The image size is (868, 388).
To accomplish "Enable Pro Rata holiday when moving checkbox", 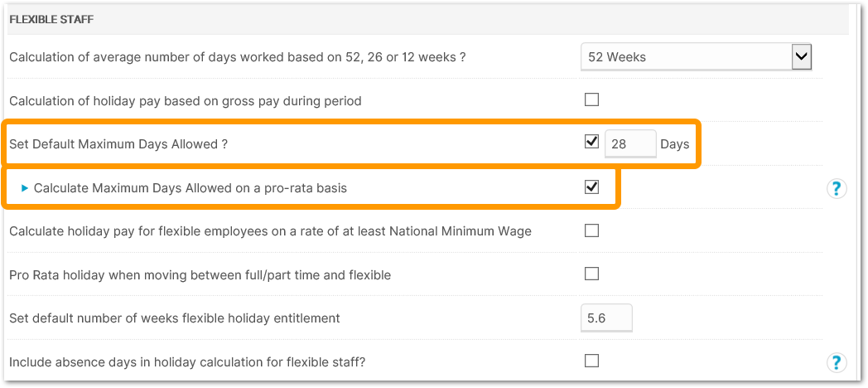I will click(591, 274).
